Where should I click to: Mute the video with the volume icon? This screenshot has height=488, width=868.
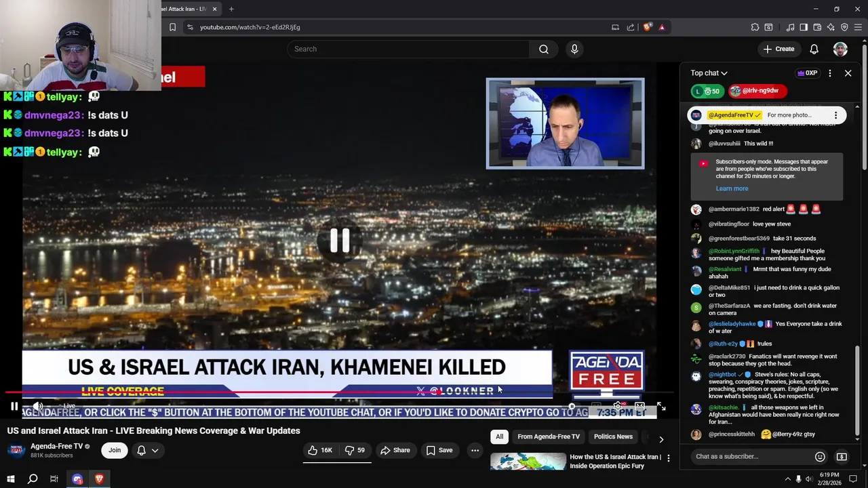(39, 407)
